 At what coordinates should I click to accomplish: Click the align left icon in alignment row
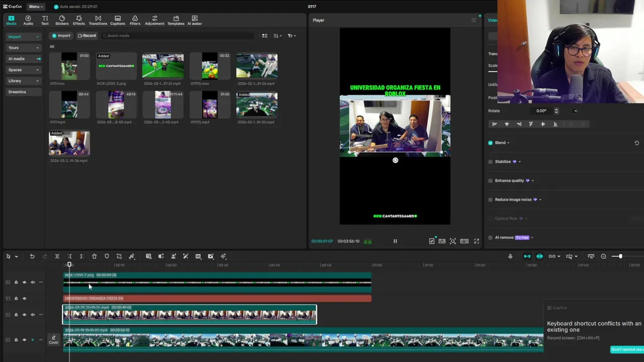(x=495, y=124)
